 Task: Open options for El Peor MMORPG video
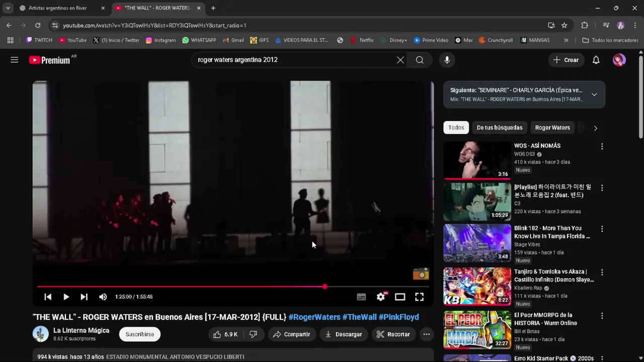click(602, 316)
